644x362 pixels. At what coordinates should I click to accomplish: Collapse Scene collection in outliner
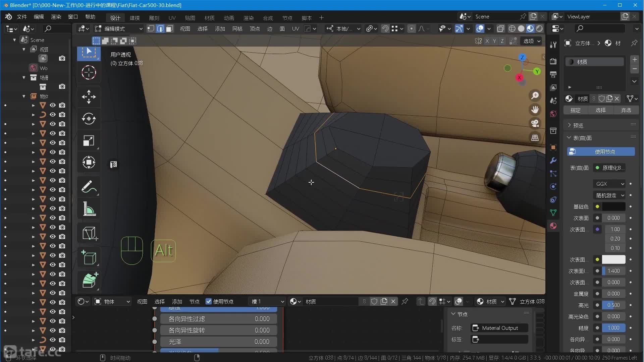[x=14, y=40]
